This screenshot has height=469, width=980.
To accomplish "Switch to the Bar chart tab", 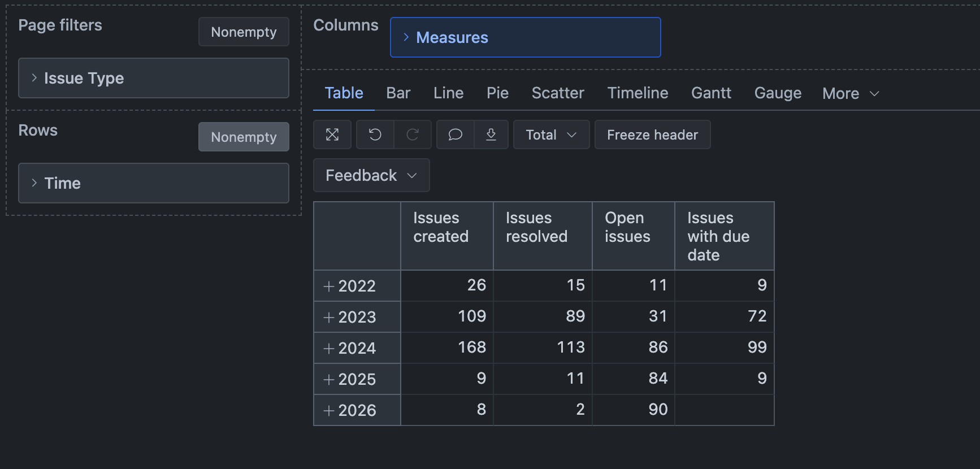I will coord(398,93).
